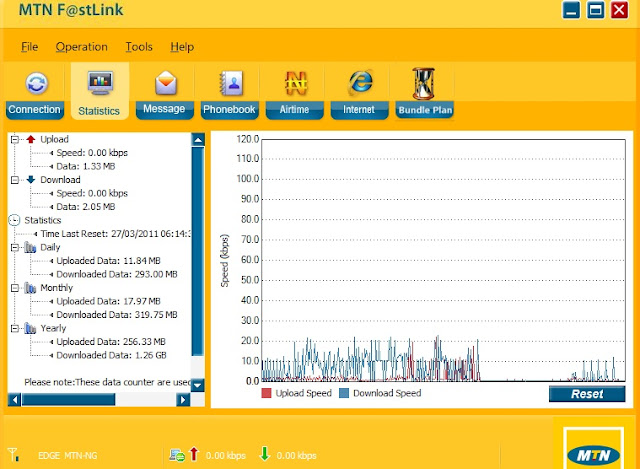This screenshot has width=640, height=469.
Task: Open the File menu
Action: tap(29, 47)
